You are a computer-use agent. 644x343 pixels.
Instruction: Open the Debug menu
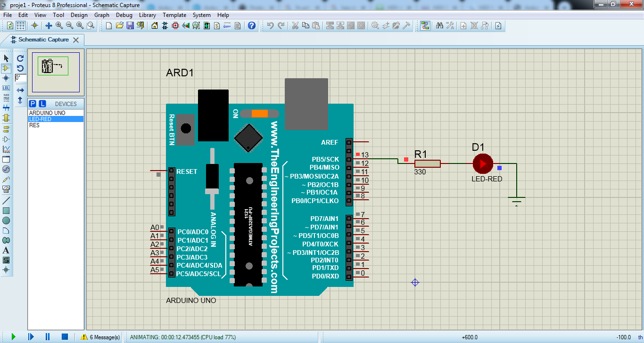[124, 15]
